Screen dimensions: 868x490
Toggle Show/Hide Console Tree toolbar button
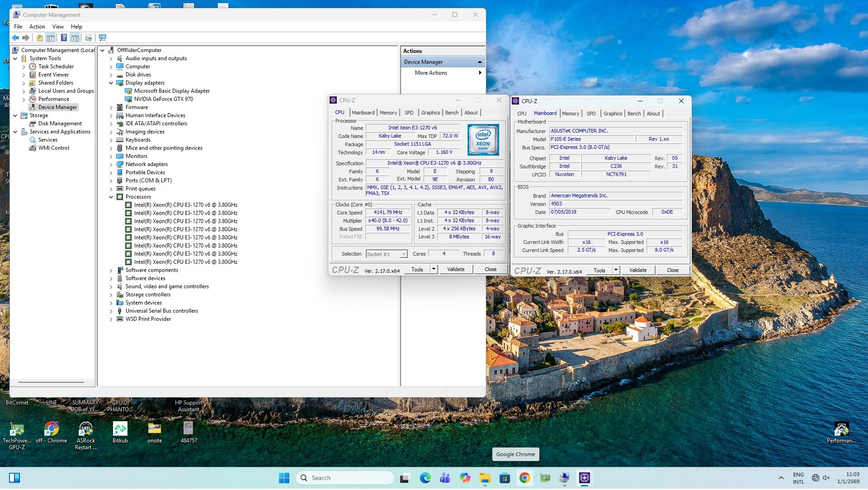51,38
